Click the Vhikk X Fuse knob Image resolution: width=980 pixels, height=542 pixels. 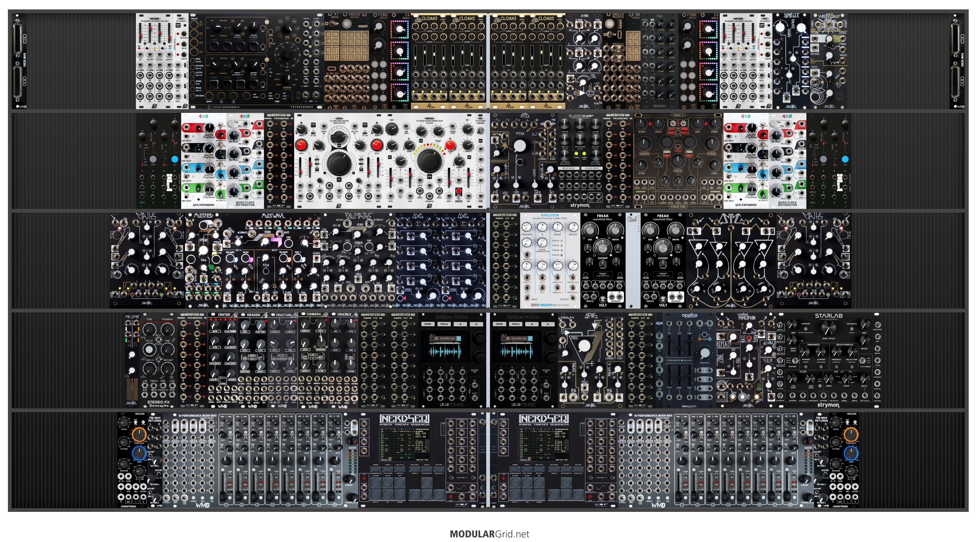pos(642,165)
